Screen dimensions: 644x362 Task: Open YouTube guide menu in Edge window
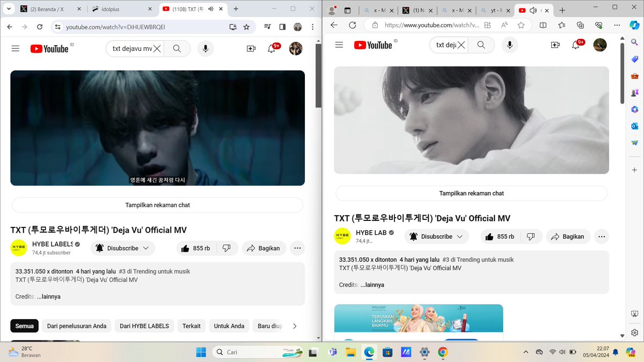pos(339,45)
